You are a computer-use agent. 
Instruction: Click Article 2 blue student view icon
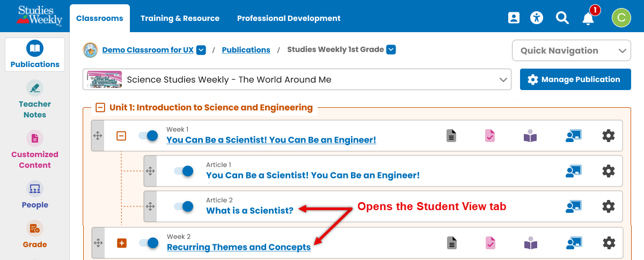click(573, 207)
